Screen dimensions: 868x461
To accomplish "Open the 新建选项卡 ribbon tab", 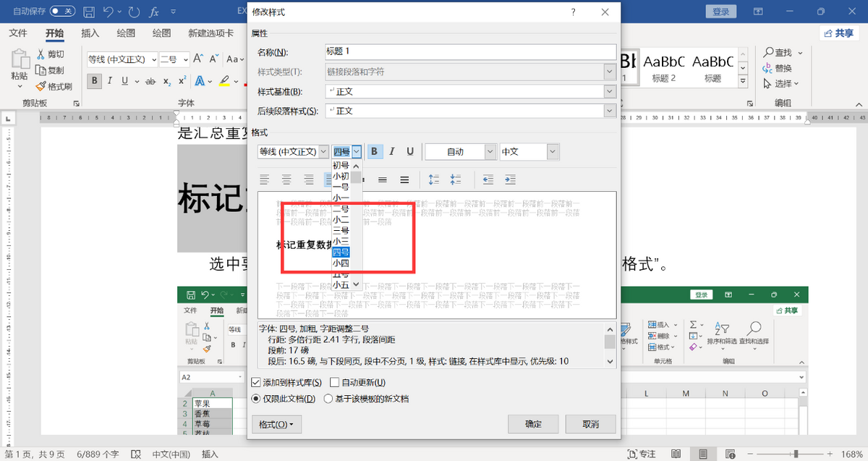I will [210, 33].
